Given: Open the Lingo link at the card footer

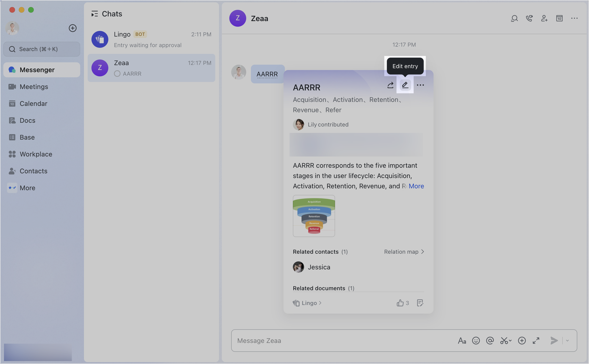Looking at the screenshot, I should pyautogui.click(x=307, y=303).
